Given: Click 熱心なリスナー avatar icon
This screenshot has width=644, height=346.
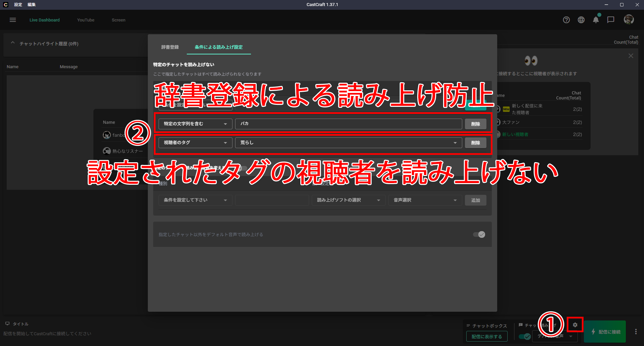Looking at the screenshot, I should (107, 151).
